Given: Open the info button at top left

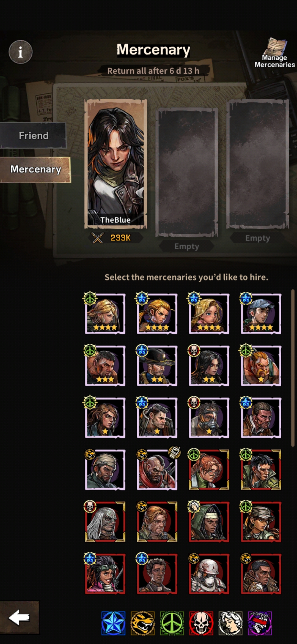Looking at the screenshot, I should coord(20,52).
